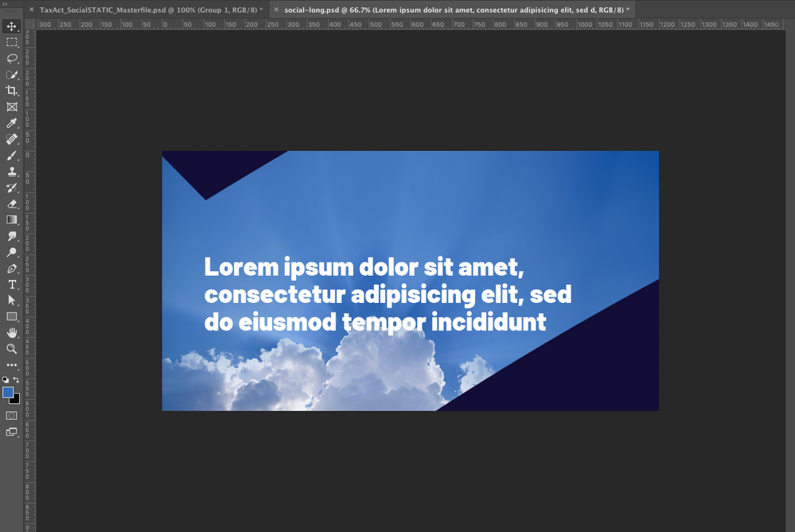This screenshot has width=795, height=532.
Task: Change the screen mode
Action: coord(12,432)
